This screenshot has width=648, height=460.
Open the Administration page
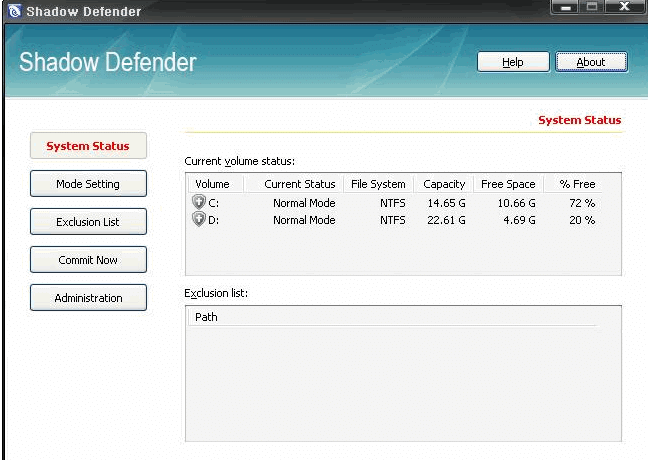(88, 298)
